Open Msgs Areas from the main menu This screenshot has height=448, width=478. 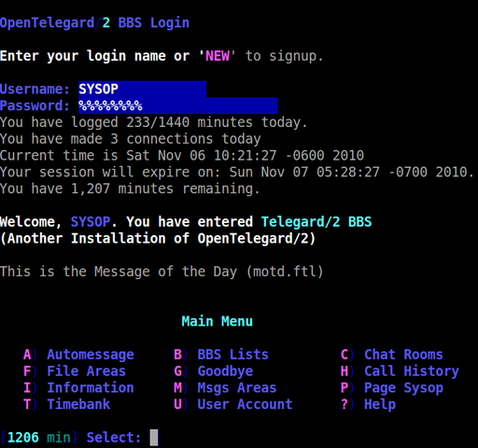tap(225, 387)
